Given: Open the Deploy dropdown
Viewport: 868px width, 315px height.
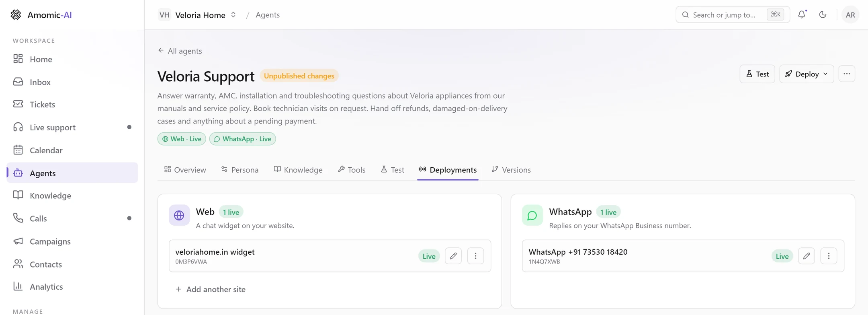Looking at the screenshot, I should pos(807,74).
